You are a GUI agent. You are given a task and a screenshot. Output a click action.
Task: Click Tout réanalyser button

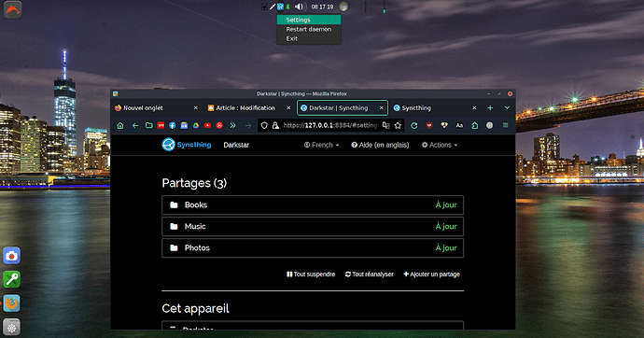tap(370, 275)
